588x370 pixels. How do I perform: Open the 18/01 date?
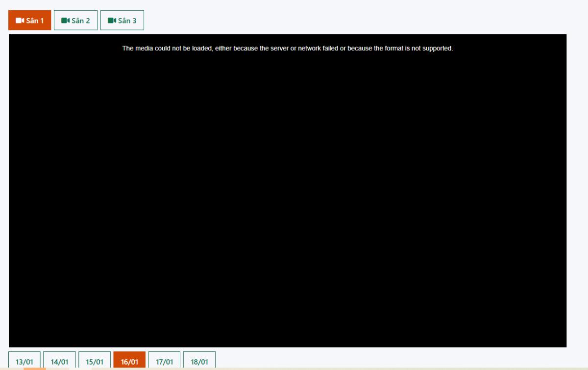click(199, 361)
